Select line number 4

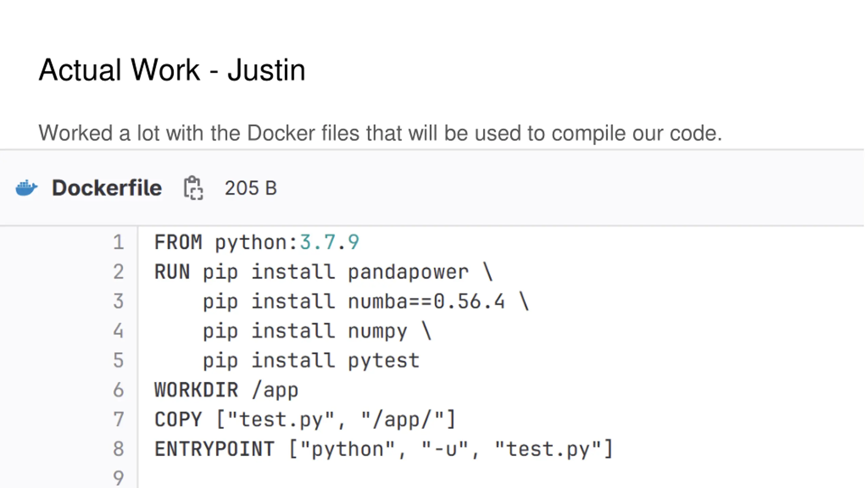click(x=118, y=331)
